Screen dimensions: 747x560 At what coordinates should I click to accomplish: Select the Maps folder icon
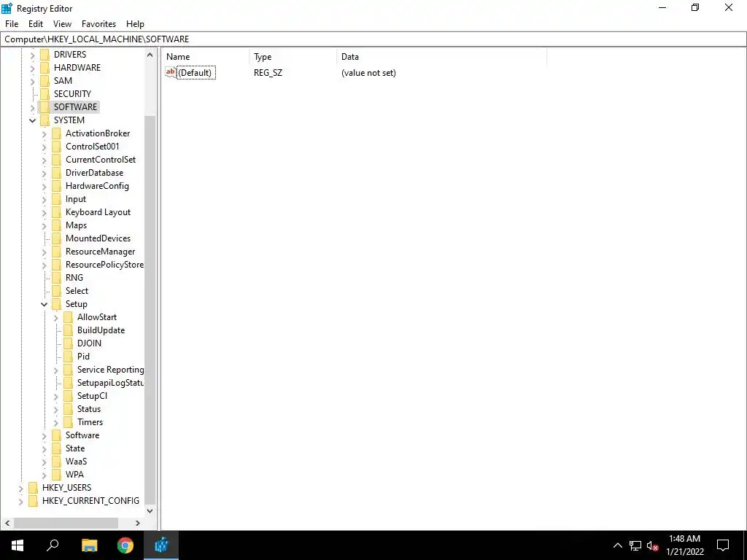56,225
